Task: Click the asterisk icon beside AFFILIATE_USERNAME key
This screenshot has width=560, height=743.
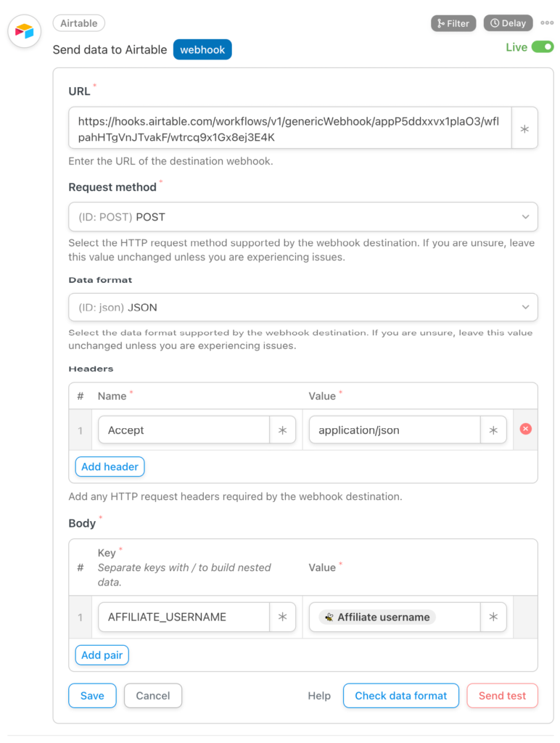Action: (282, 617)
